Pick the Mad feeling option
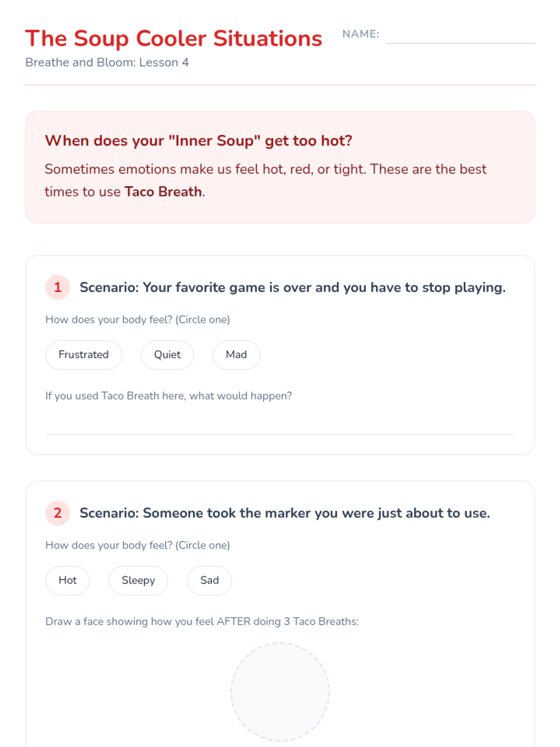Screen dimensions: 560x747 pos(236,355)
